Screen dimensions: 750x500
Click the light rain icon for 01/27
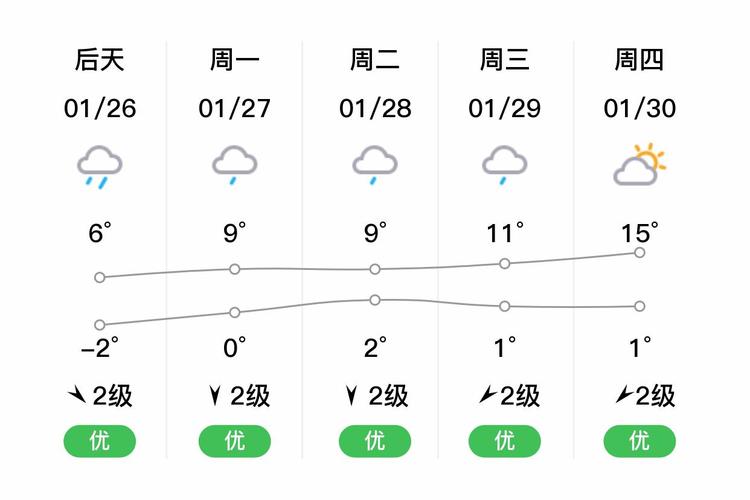pos(234,165)
